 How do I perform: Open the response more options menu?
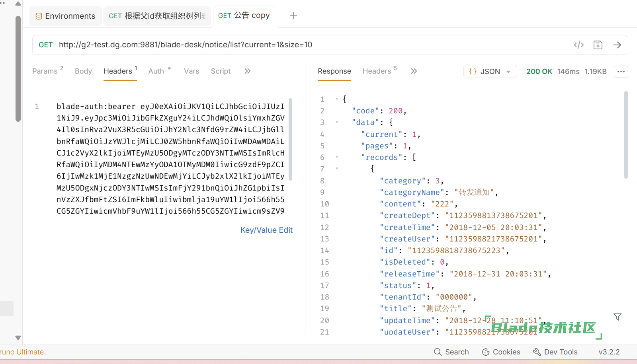[x=621, y=72]
